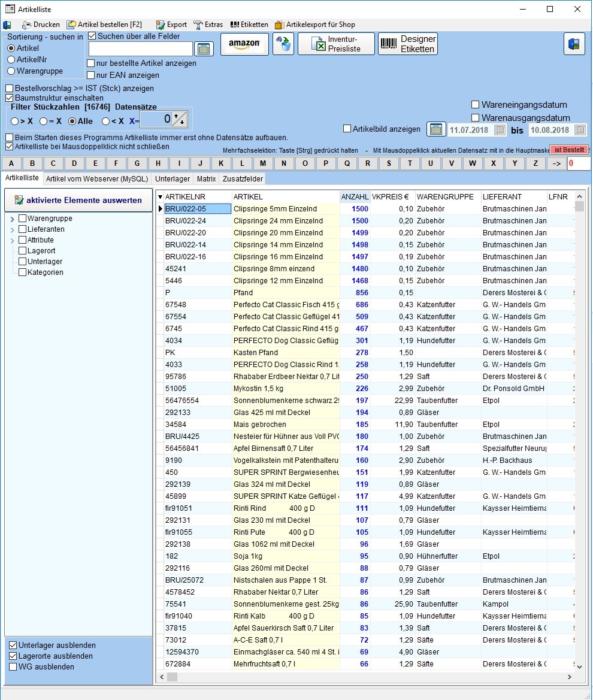Switch to the Unterlager tab
Viewport: 593px width, 700px height.
[x=173, y=178]
